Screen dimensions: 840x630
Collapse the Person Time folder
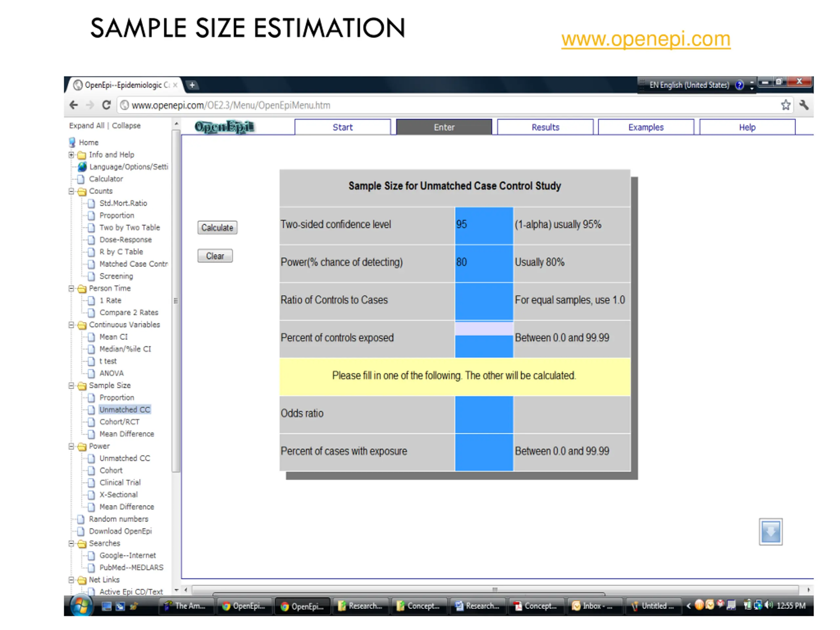pos(72,288)
